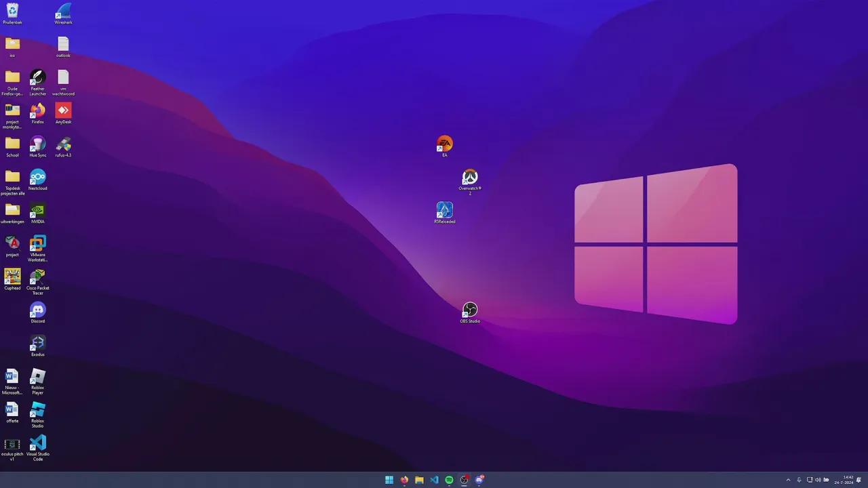
Task: Select the Cisco Packet Tracer shortcut
Action: (38, 282)
